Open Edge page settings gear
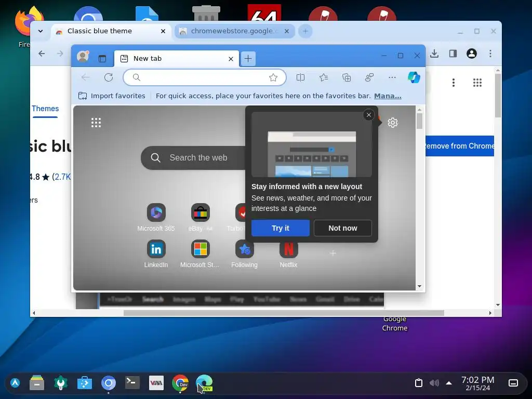532x399 pixels. point(393,123)
